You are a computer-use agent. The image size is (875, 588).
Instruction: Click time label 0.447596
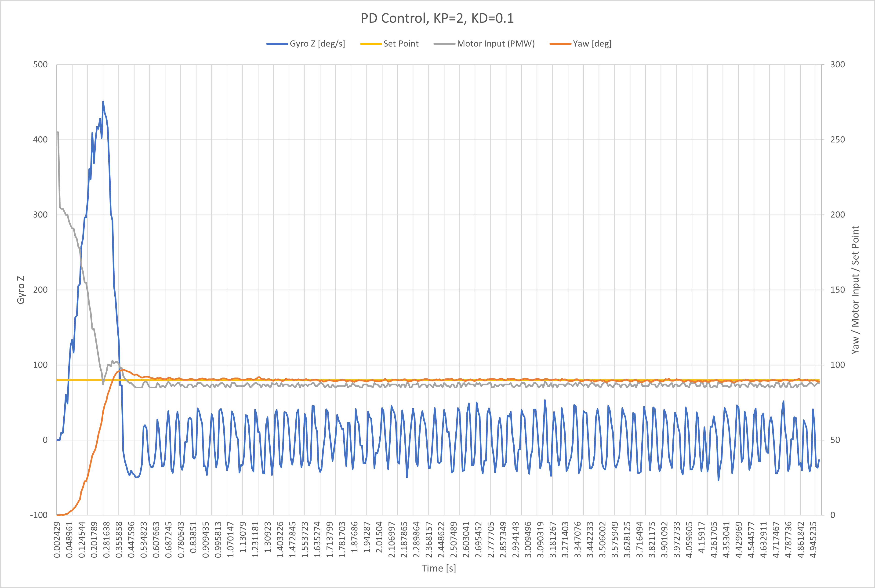tap(131, 540)
